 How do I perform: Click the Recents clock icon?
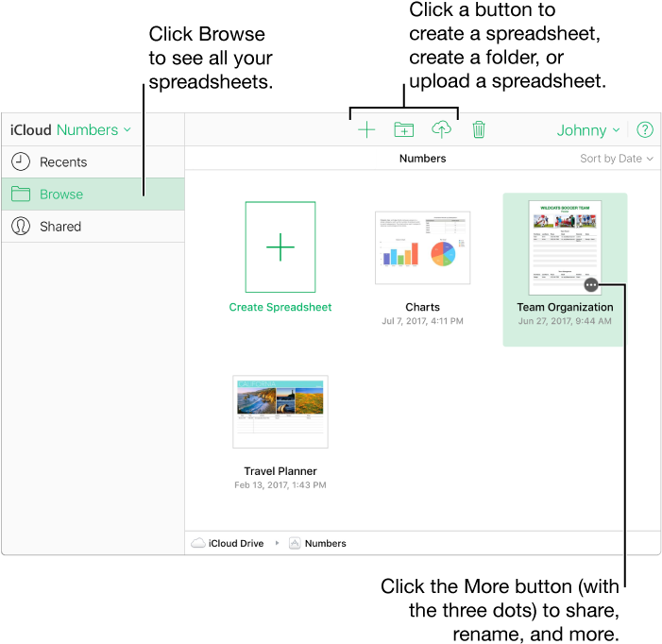click(x=21, y=161)
